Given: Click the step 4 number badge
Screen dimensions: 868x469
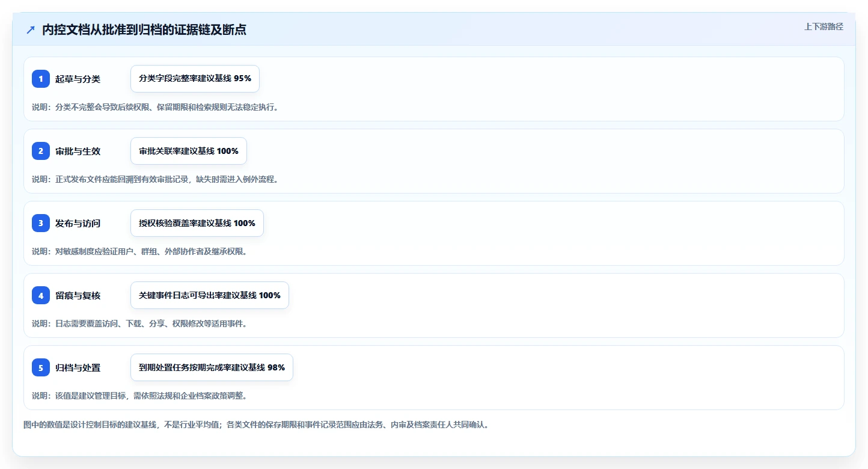Looking at the screenshot, I should click(41, 295).
